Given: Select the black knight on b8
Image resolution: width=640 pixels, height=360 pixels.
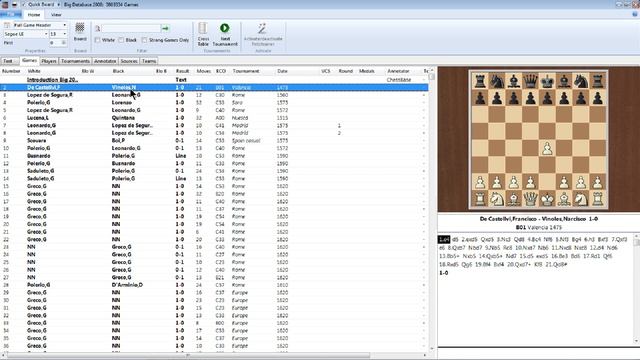Looking at the screenshot, I should pos(497,82).
